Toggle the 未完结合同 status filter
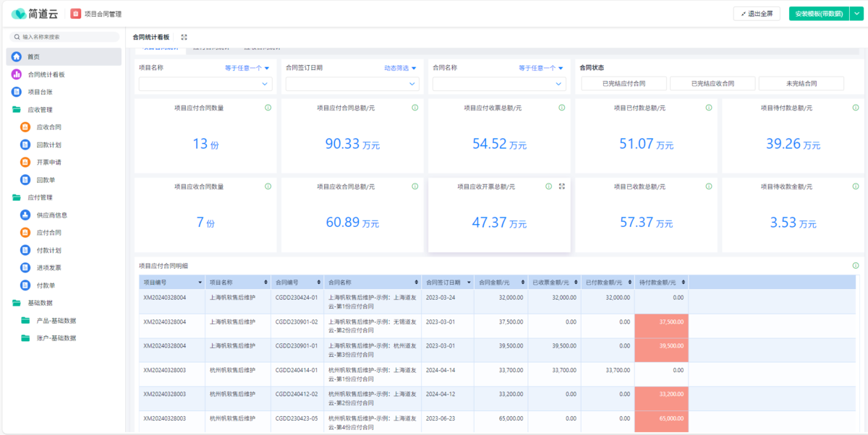The height and width of the screenshot is (435, 868). (801, 84)
